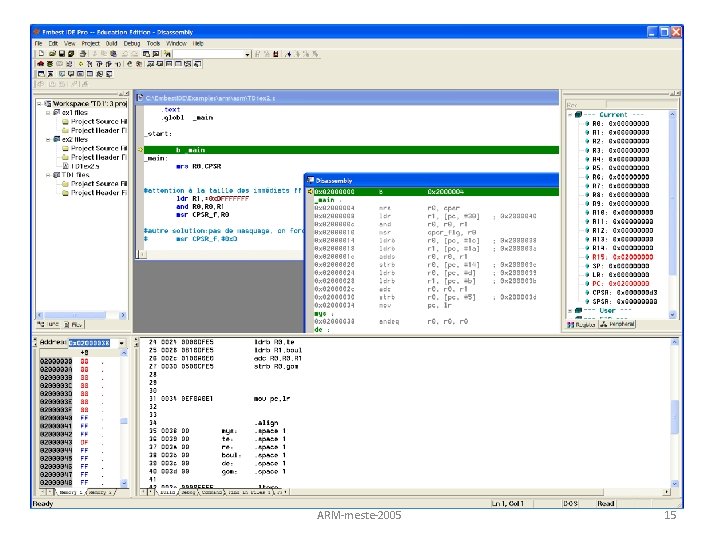
Task: Click the New file icon in toolbar
Action: [x=41, y=54]
